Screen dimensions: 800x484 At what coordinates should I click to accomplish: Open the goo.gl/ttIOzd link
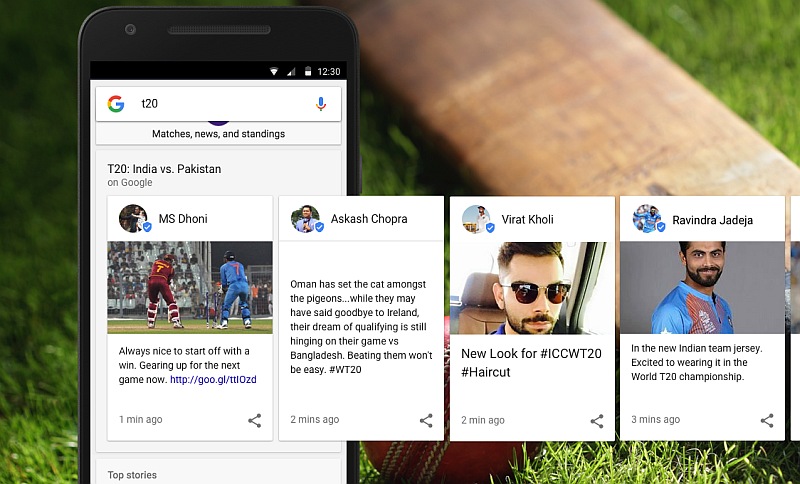[213, 379]
